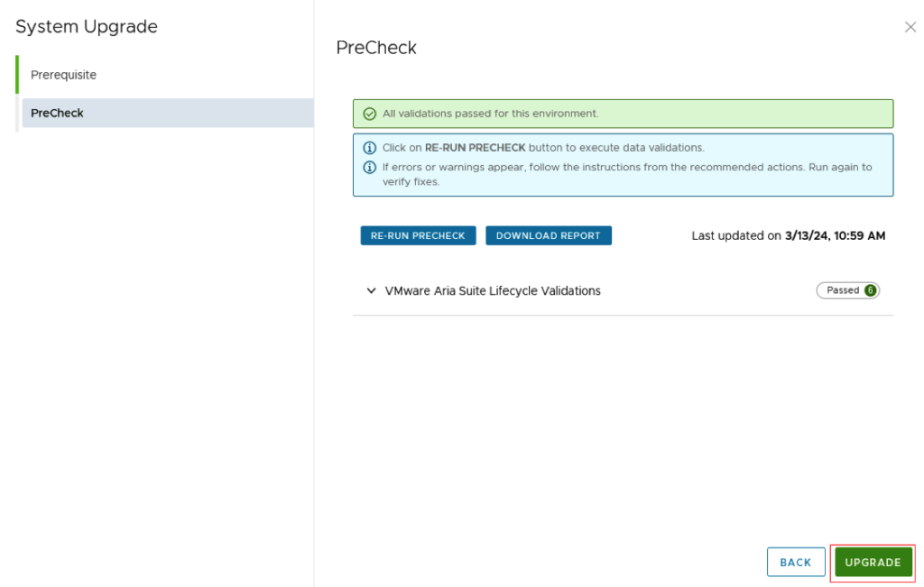The height and width of the screenshot is (587, 924).
Task: Go to the Prerequisite step
Action: 63,75
